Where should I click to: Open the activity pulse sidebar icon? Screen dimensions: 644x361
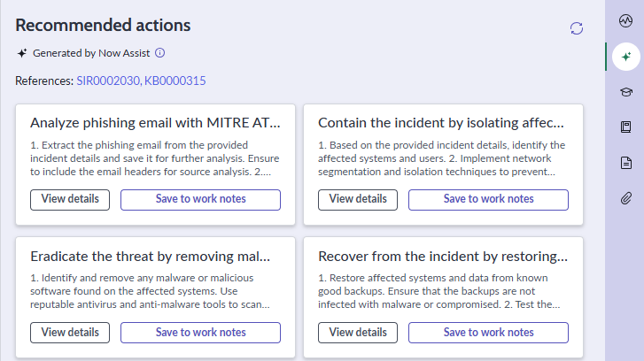[625, 20]
